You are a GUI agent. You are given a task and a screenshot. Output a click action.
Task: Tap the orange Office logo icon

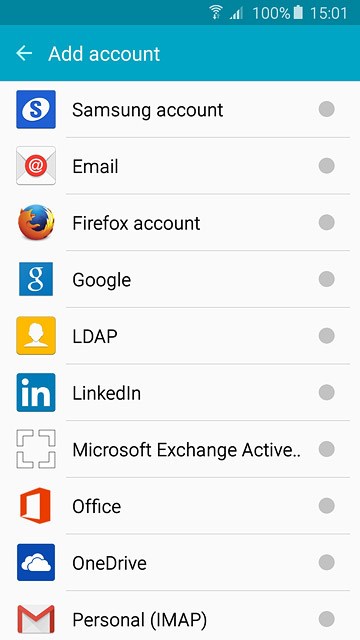click(x=36, y=506)
